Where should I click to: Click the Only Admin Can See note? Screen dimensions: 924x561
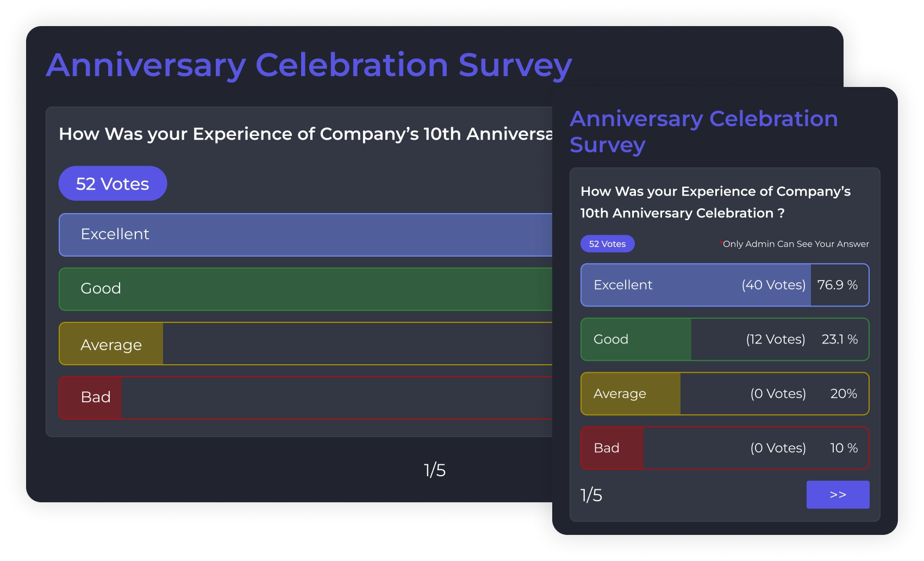coord(795,244)
